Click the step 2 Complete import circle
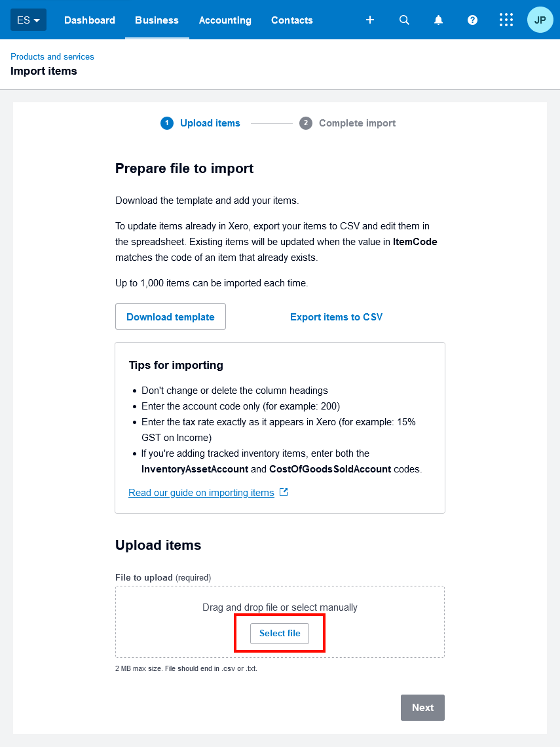The height and width of the screenshot is (747, 560). tap(305, 123)
